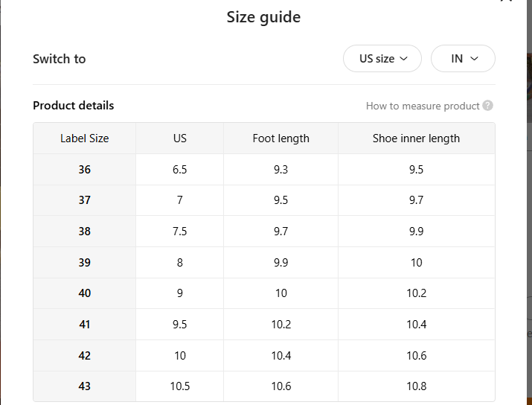This screenshot has width=532, height=405.
Task: Choose label size 38 in the table
Action: 85,232
